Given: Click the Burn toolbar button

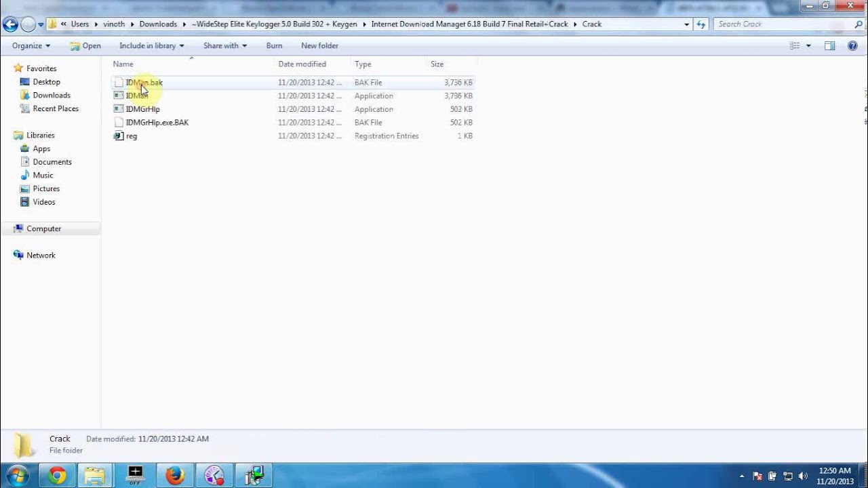Looking at the screenshot, I should (274, 45).
